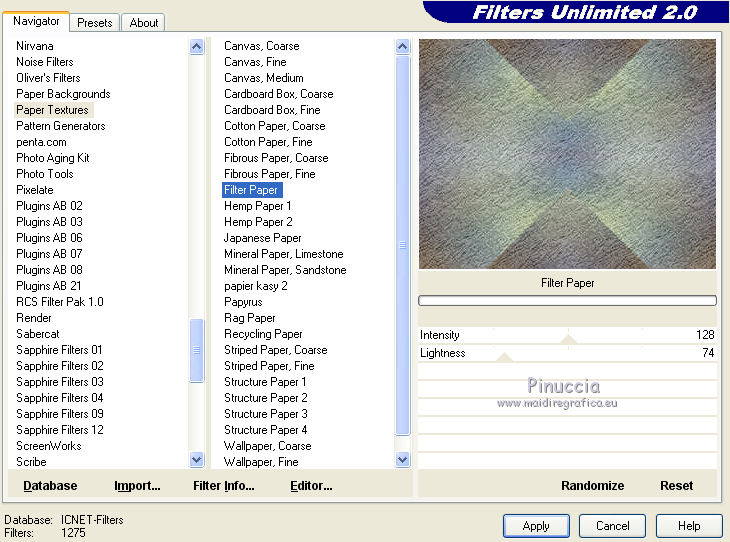Viewport: 730px width, 542px height.
Task: Click Randomize settings
Action: [x=592, y=486]
